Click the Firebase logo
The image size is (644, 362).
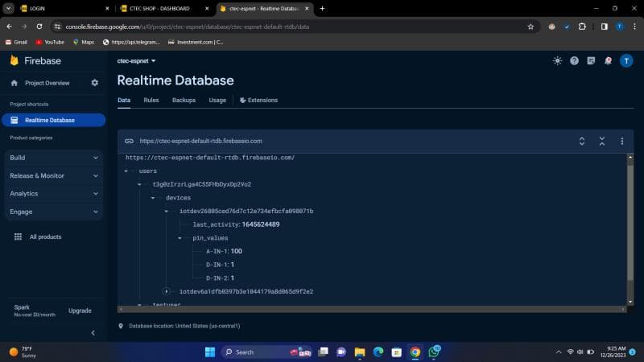pyautogui.click(x=14, y=61)
